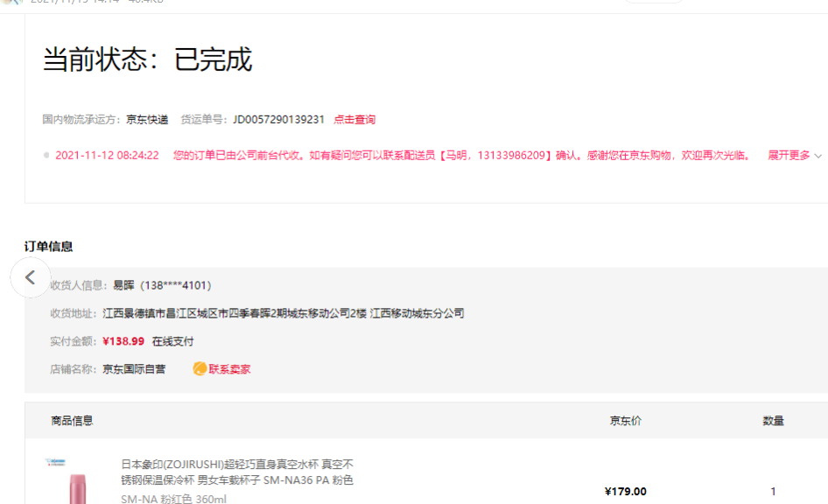Click the product price ¥179.00
The height and width of the screenshot is (504, 828).
tap(626, 492)
